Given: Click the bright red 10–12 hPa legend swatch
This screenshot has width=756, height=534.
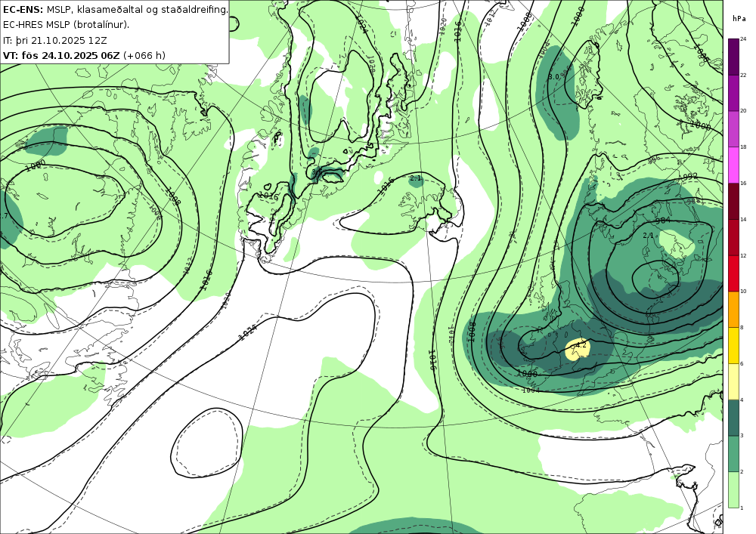Looking at the screenshot, I should pos(734,273).
